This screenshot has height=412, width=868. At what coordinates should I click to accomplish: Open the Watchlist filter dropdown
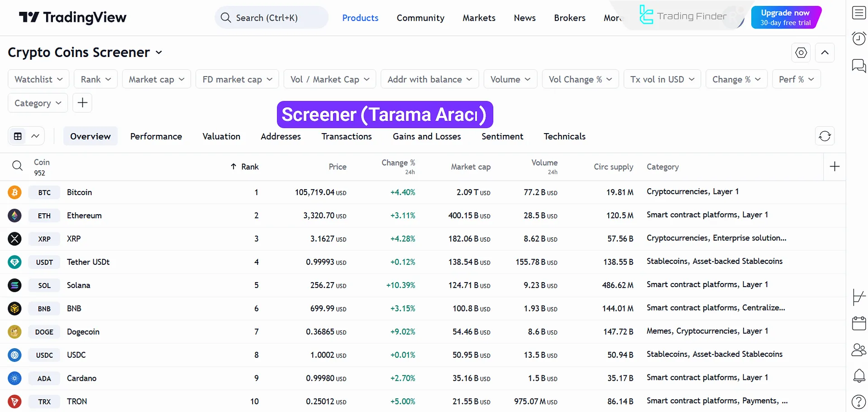pyautogui.click(x=38, y=79)
